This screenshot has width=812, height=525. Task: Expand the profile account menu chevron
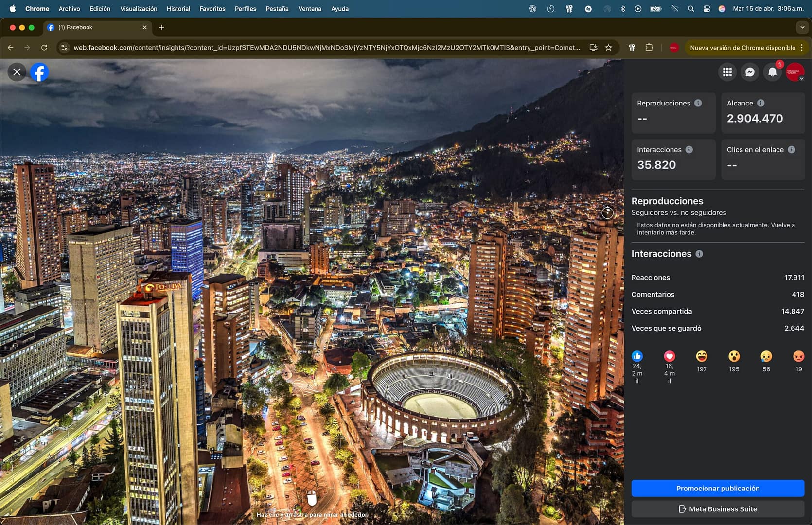click(x=801, y=78)
